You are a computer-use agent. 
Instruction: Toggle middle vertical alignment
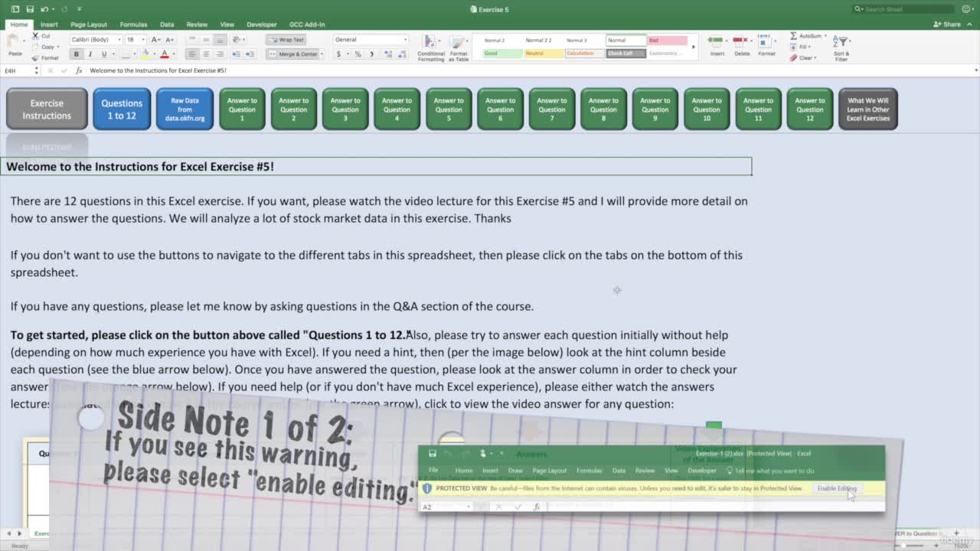(206, 39)
